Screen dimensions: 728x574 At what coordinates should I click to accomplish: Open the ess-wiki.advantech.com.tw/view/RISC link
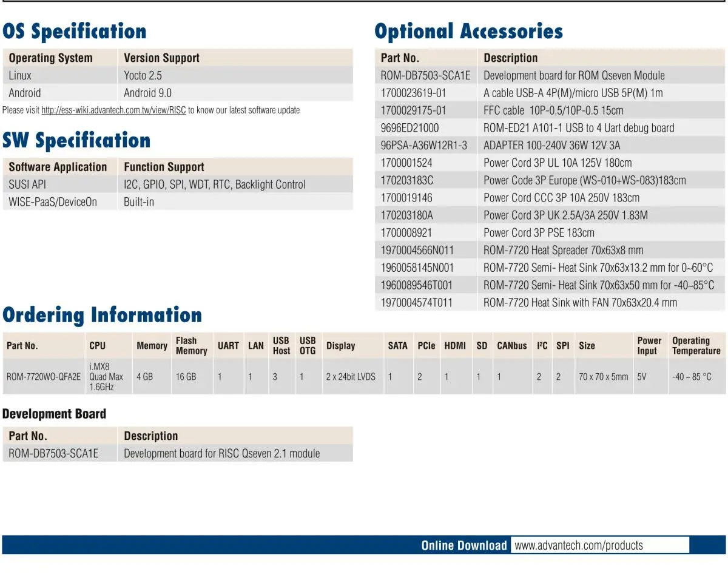click(113, 110)
